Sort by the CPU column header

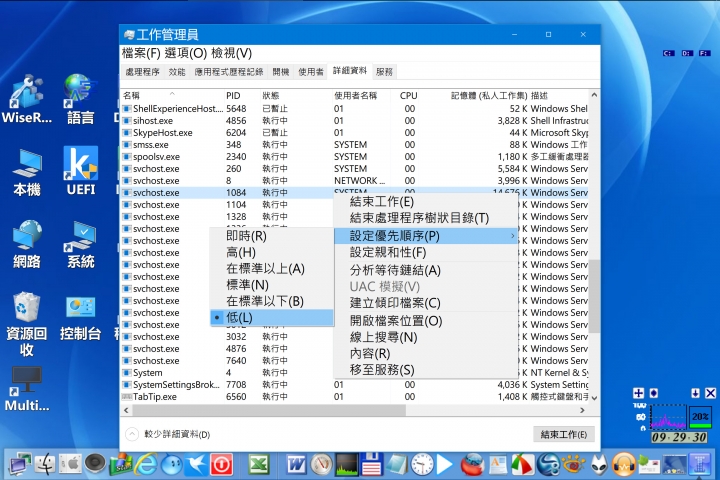click(408, 96)
